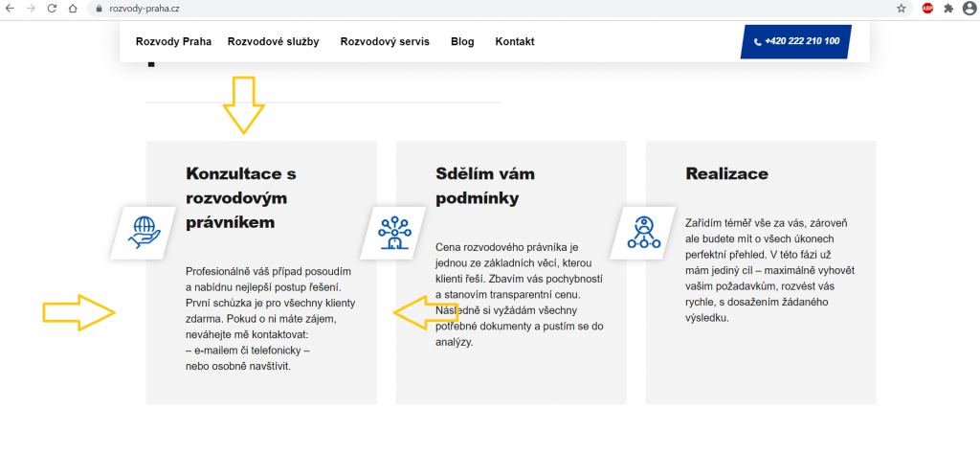Click the padlock site security icon
The height and width of the screenshot is (476, 980).
[x=97, y=8]
